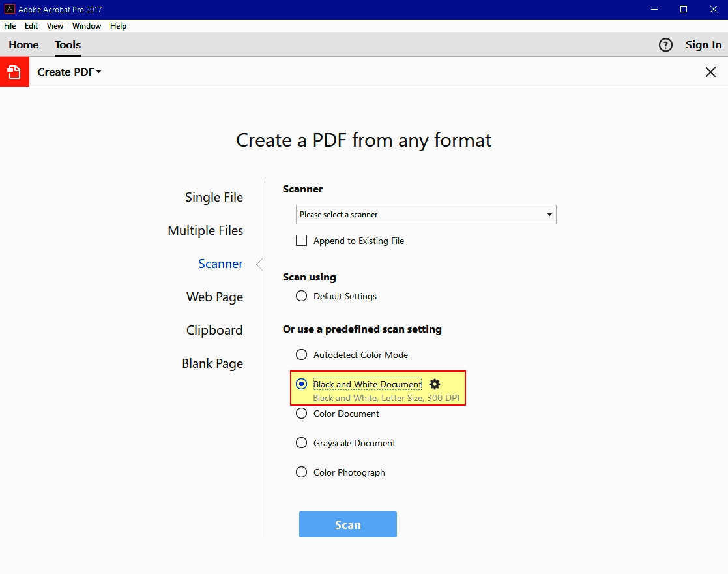Maximize the Acrobat window
728x574 pixels.
click(x=684, y=9)
